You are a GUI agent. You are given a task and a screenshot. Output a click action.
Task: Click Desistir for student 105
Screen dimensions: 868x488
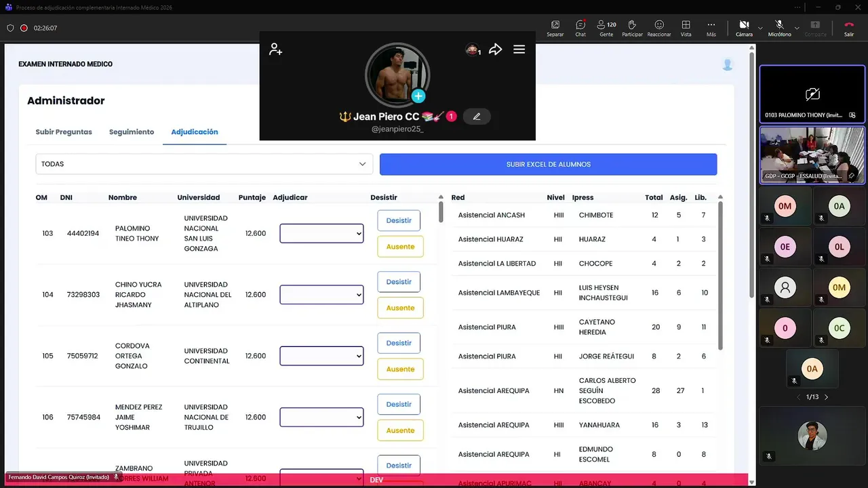pos(399,343)
